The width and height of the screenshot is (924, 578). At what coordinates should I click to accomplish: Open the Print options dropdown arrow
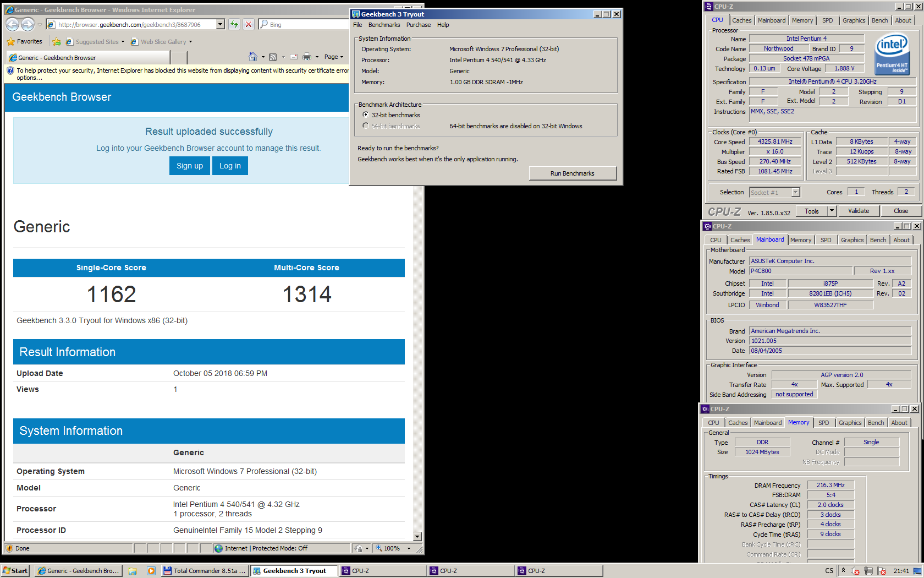pyautogui.click(x=317, y=57)
